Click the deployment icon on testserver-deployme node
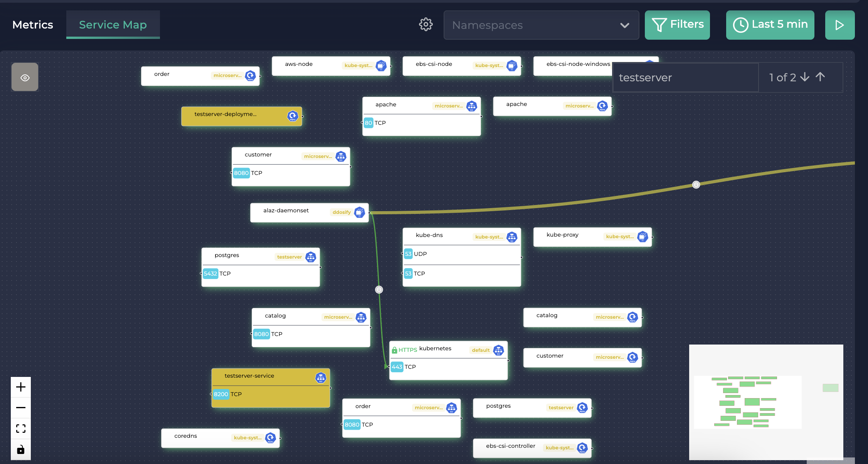 point(292,115)
